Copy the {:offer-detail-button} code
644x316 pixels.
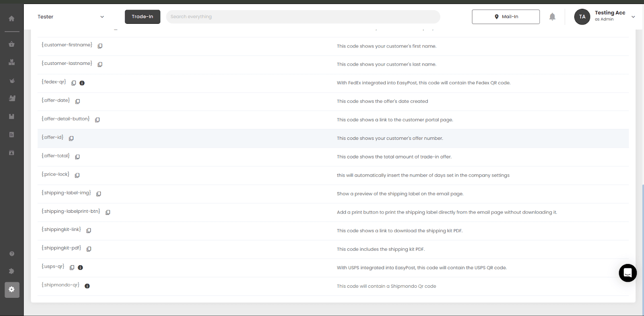[x=97, y=120]
